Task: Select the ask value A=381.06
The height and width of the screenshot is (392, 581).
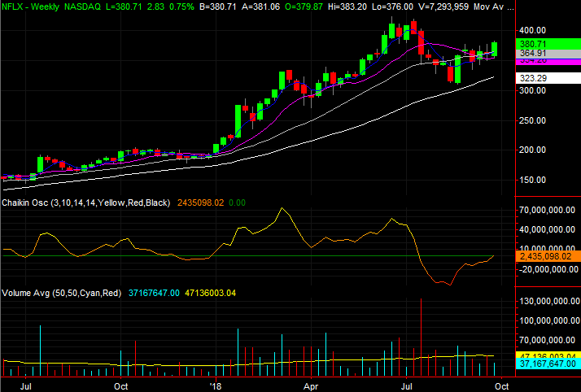Action: 260,7
